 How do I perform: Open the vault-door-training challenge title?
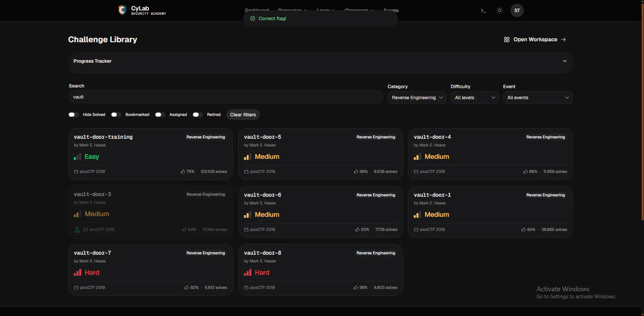pos(103,137)
